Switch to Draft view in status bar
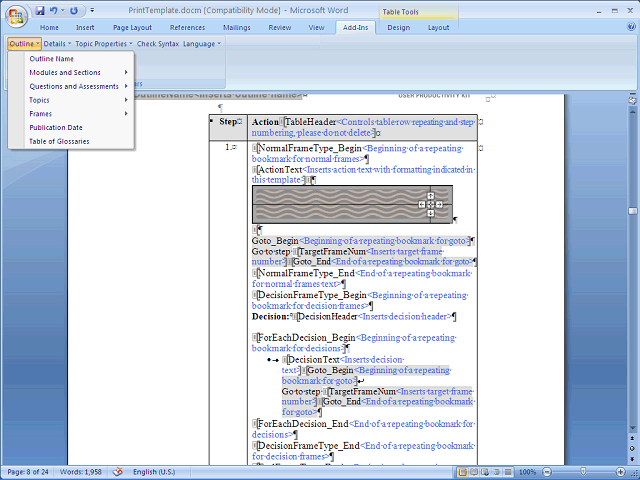This screenshot has height=480, width=640. tap(509, 472)
